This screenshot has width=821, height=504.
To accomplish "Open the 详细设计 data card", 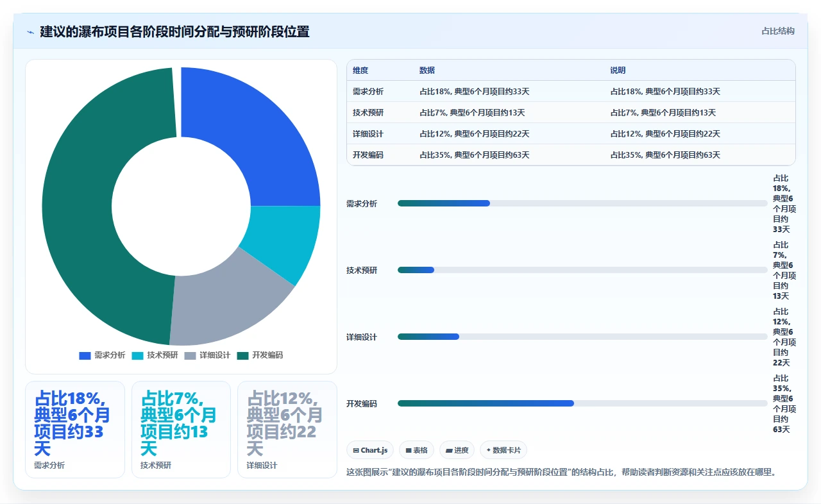I will 287,430.
